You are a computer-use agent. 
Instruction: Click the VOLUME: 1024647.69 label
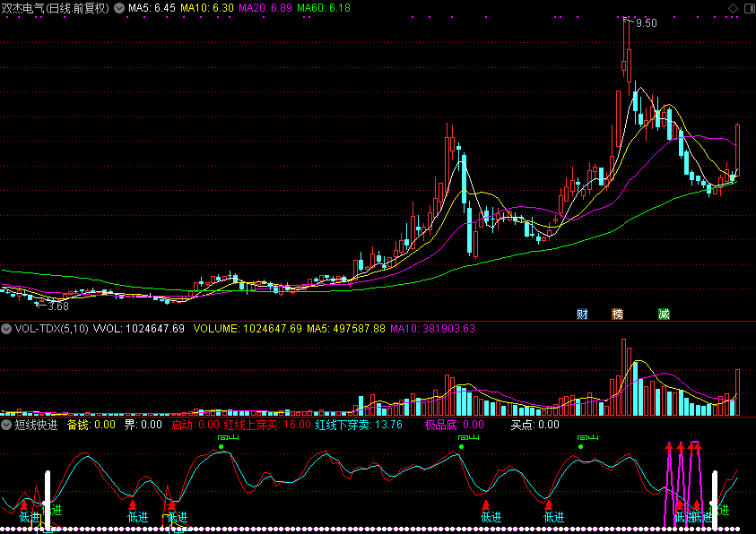[248, 329]
